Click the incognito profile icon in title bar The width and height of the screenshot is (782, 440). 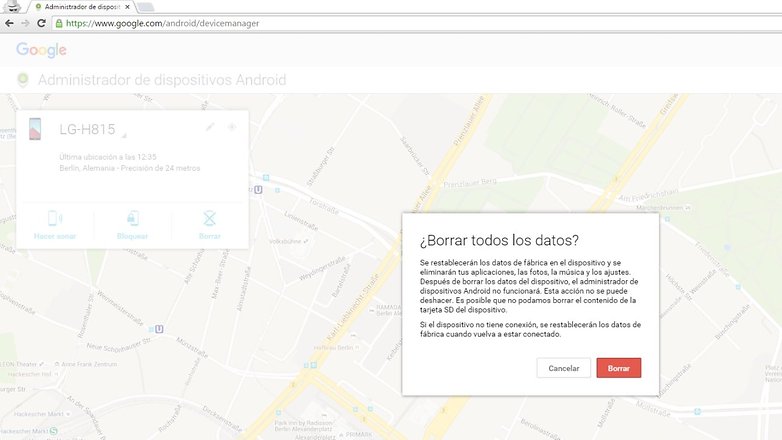pos(12,6)
